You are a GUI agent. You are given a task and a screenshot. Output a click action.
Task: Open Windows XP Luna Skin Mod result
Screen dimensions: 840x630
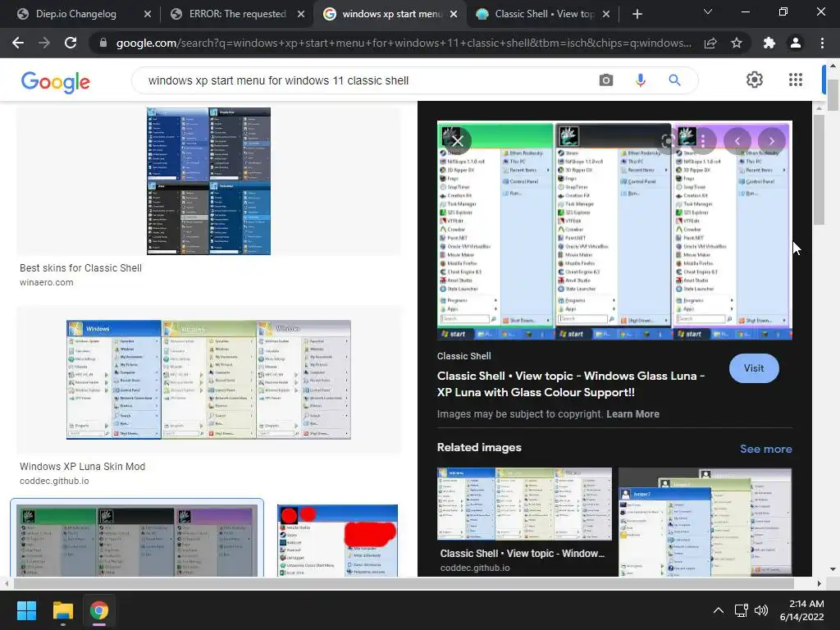click(x=83, y=467)
